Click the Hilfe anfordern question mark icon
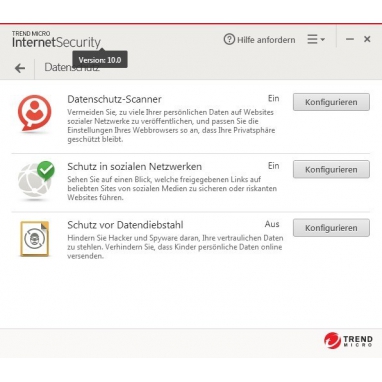 click(229, 40)
